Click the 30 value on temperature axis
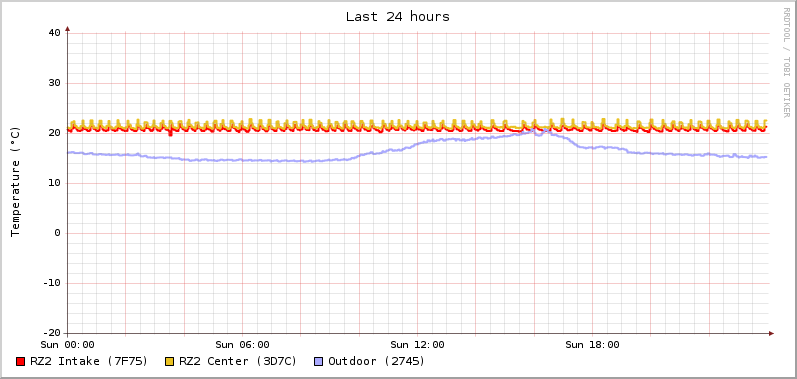The image size is (797, 379). click(54, 83)
